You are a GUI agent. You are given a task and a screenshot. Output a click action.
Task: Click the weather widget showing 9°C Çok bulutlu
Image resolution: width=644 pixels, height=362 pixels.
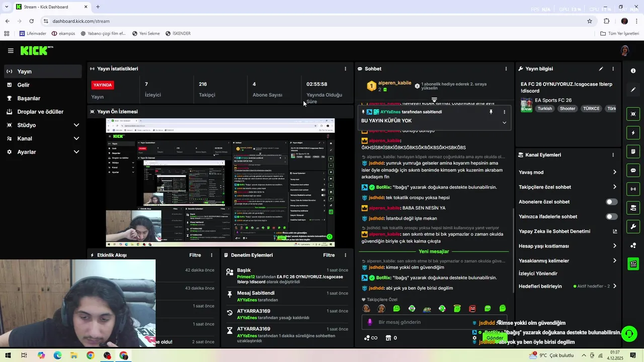coord(551,355)
